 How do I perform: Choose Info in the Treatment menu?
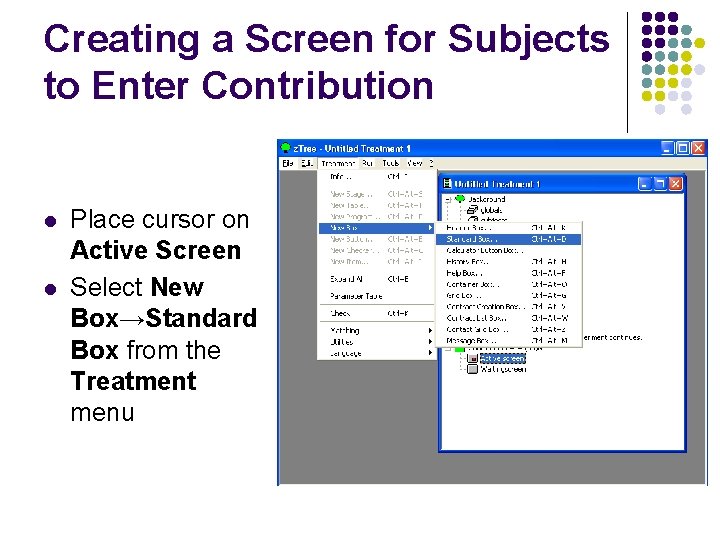click(376, 176)
